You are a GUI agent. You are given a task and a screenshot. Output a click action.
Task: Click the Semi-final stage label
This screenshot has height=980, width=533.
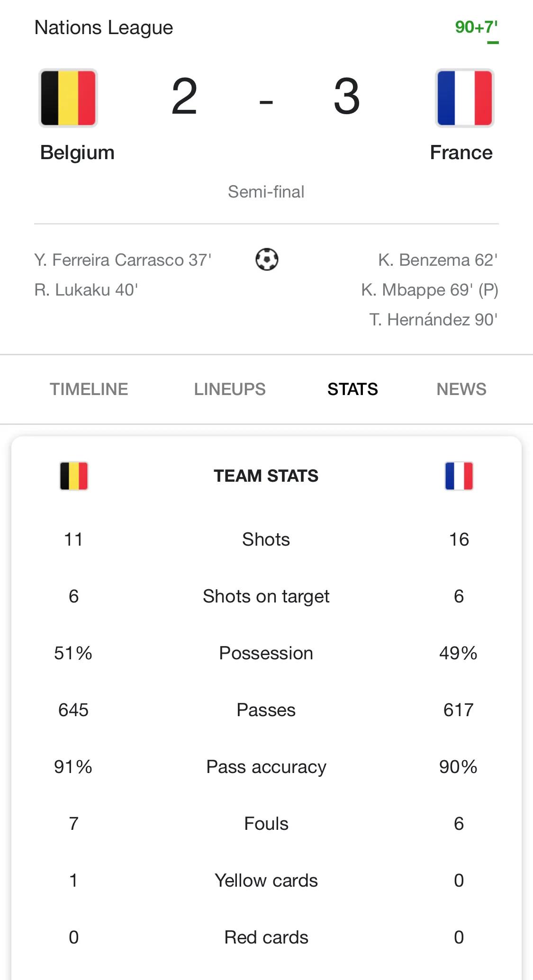(x=266, y=192)
